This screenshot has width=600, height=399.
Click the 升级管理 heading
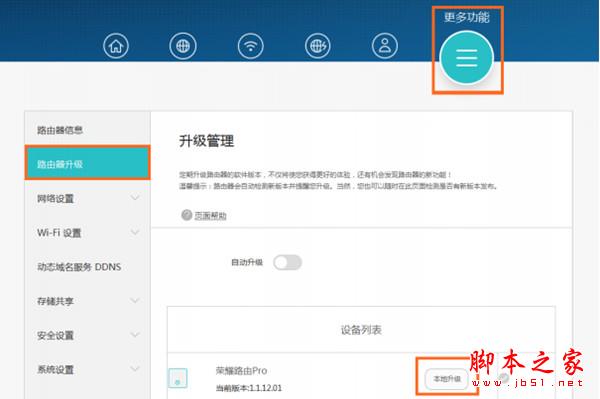pos(206,141)
